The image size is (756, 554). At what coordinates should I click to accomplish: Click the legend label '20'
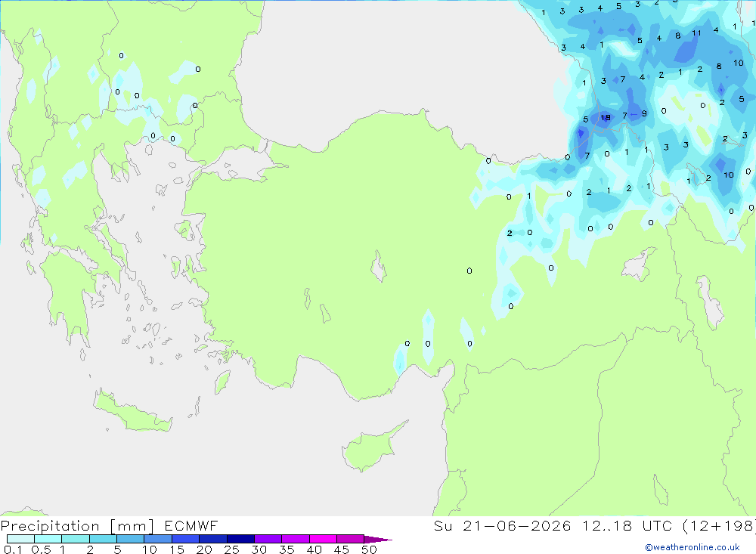204,549
